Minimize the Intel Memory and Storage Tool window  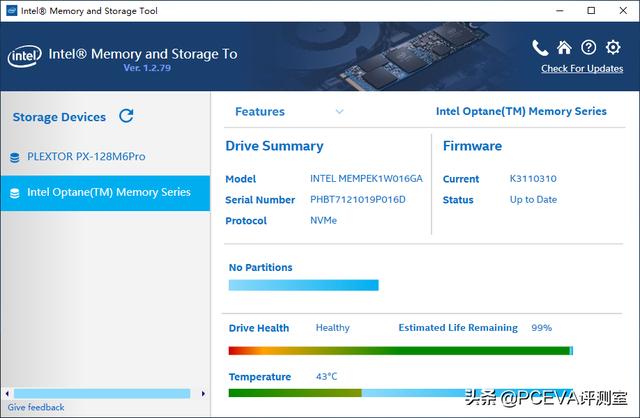pos(560,11)
